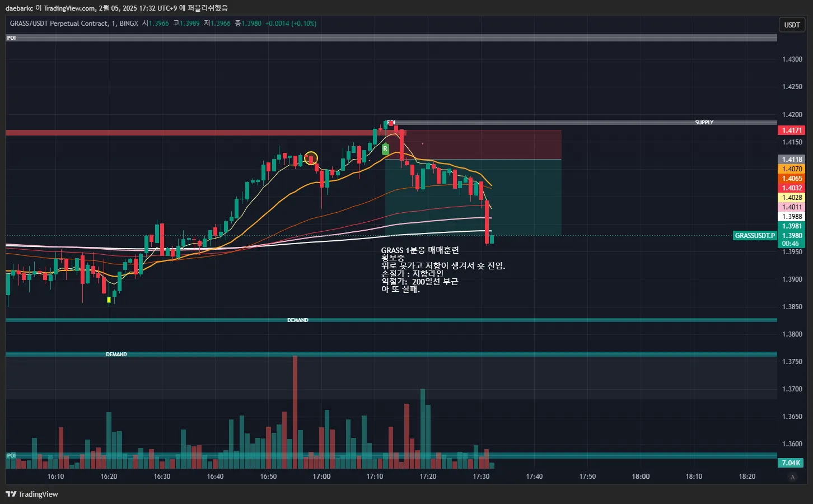Select the upper DEMAND zone label
The width and height of the screenshot is (813, 504).
tap(298, 320)
